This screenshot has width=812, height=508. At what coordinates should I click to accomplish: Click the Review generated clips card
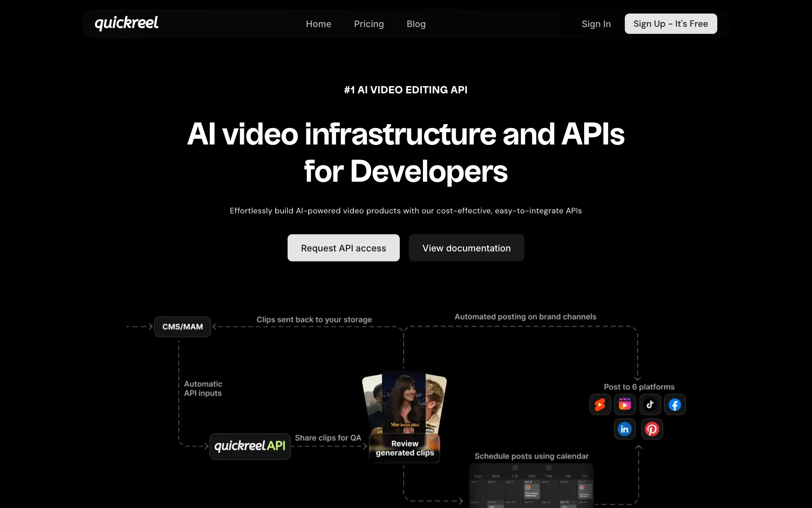coord(404,448)
